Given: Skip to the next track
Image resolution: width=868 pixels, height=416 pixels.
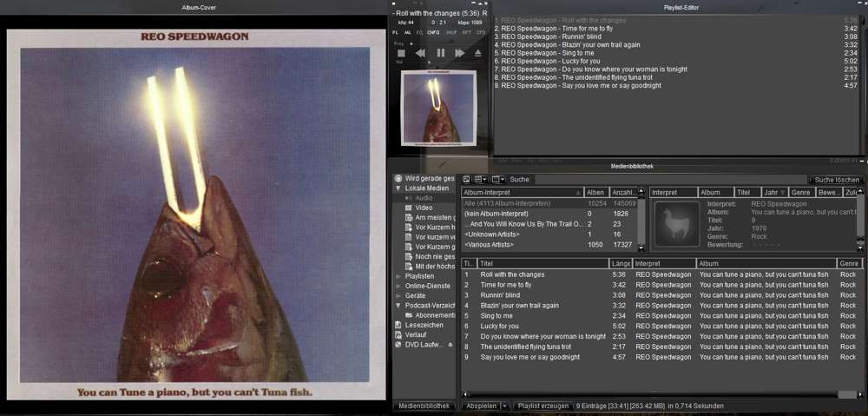Looking at the screenshot, I should (x=459, y=53).
